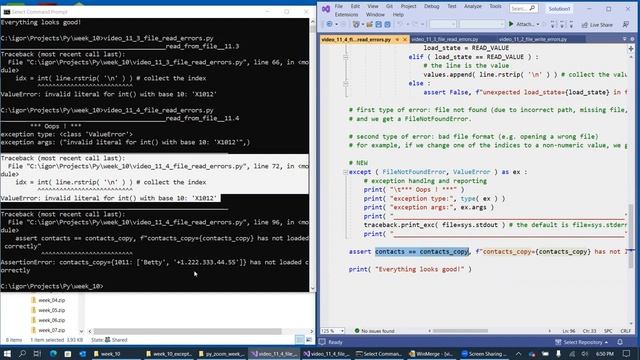The image size is (640, 360).
Task: Click the SPC indentation indicator
Action: tap(608, 331)
